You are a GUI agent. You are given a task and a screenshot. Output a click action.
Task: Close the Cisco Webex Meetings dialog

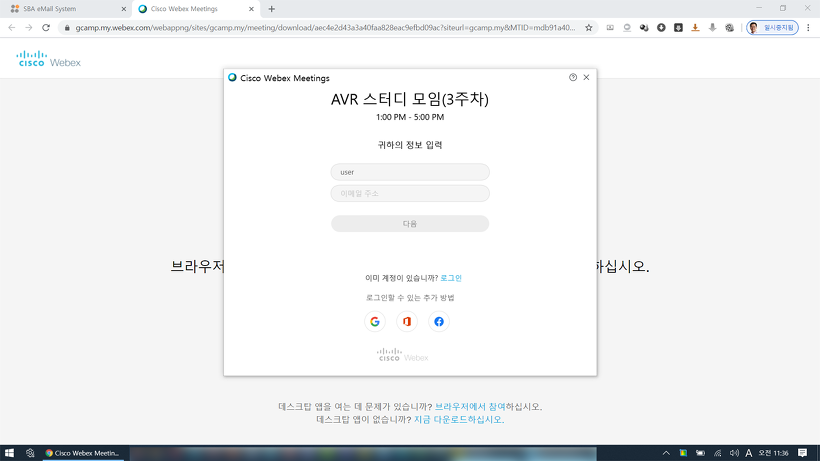[x=586, y=77]
